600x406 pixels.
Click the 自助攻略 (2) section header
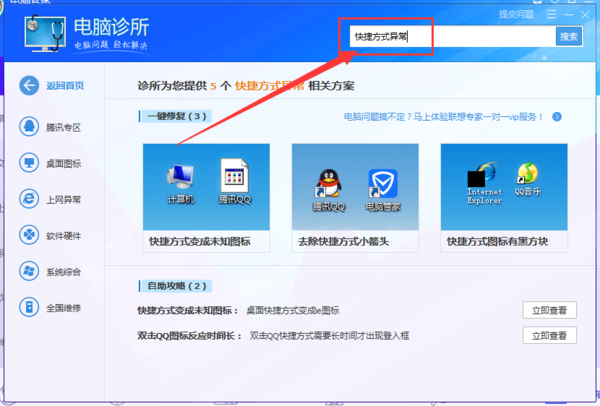coord(177,286)
